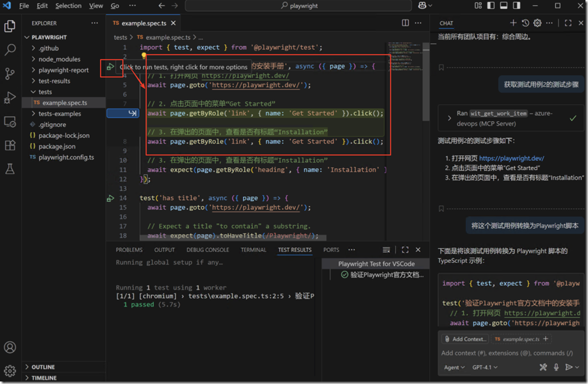Open the Source Control view

point(10,73)
